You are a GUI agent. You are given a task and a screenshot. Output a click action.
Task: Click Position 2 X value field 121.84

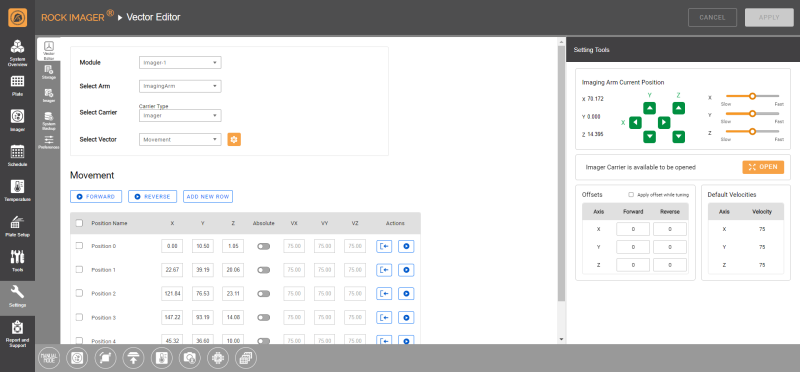coord(172,293)
